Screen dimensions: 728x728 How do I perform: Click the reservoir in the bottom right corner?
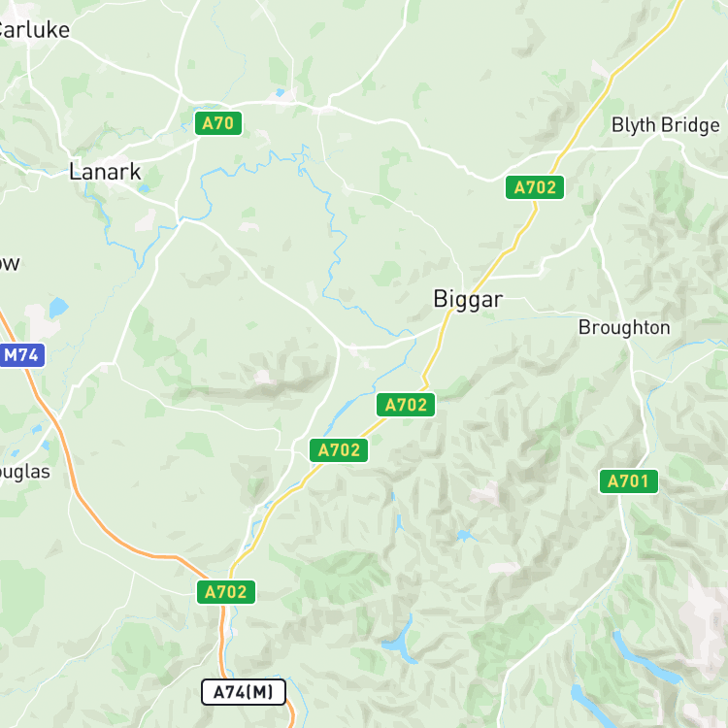(x=646, y=656)
